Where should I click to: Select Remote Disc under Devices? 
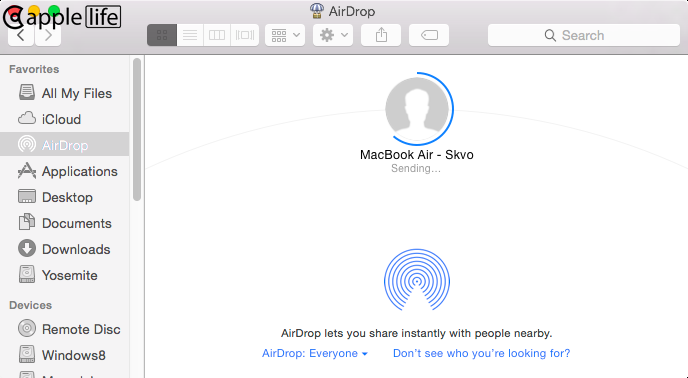pos(65,329)
